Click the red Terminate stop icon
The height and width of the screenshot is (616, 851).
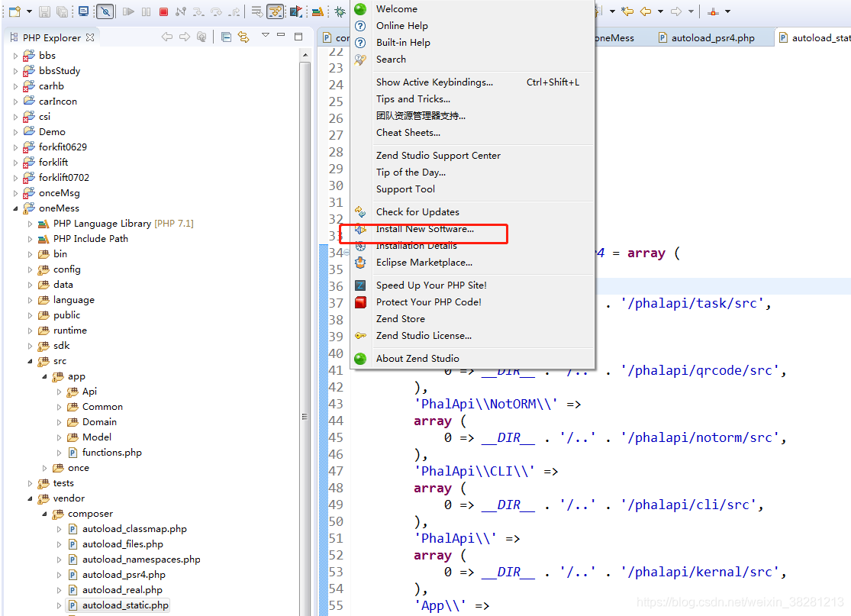coord(163,11)
